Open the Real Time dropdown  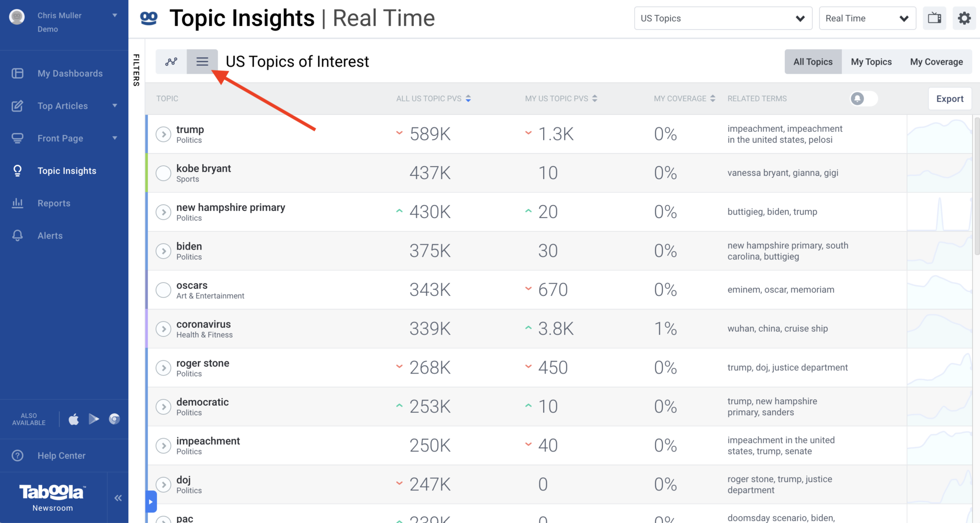867,18
